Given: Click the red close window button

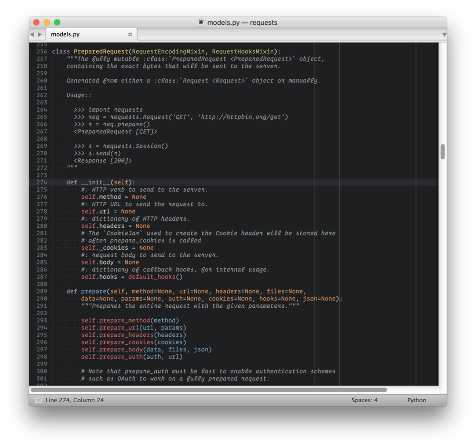Looking at the screenshot, I should pos(36,22).
